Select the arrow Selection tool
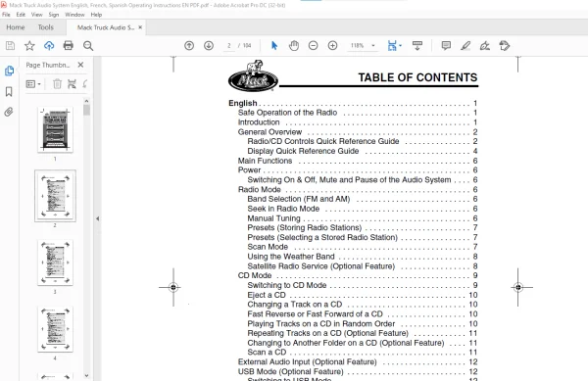 coord(274,46)
